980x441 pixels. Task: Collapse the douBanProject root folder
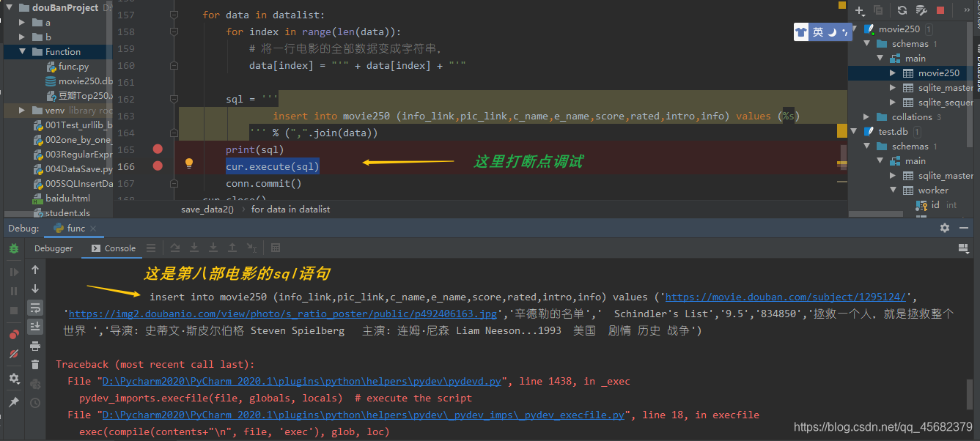(9, 8)
